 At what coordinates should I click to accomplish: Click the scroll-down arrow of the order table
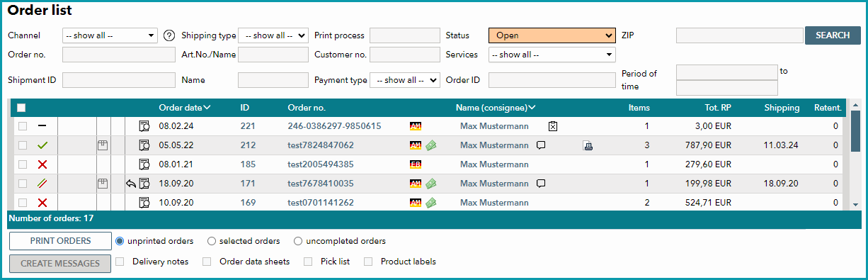pos(855,204)
